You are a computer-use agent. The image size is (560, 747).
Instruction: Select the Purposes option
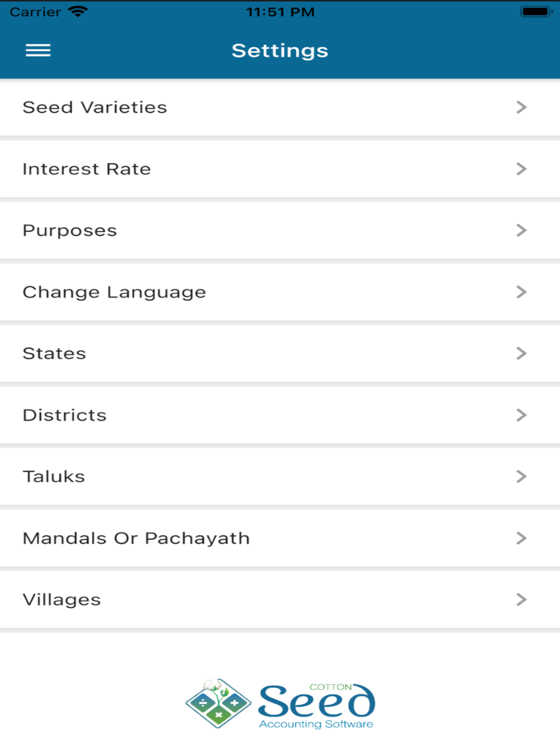280,230
